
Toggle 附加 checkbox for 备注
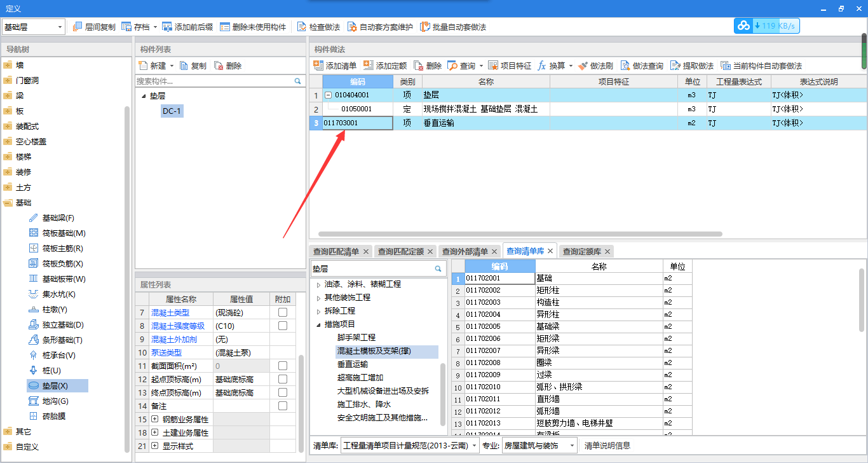tap(283, 406)
